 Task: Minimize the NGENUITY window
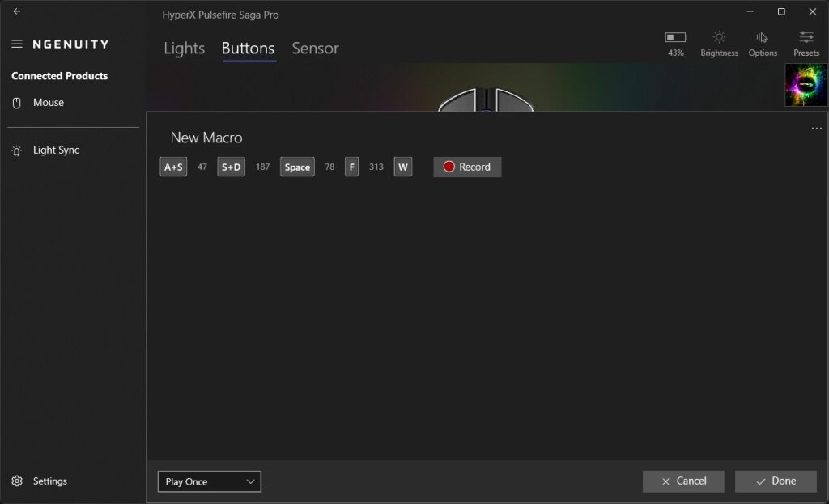click(x=750, y=11)
